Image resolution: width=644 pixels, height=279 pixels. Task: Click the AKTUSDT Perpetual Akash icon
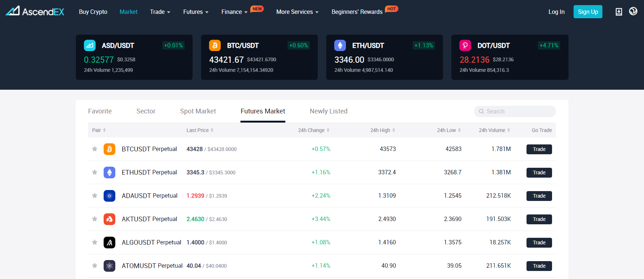click(x=109, y=219)
